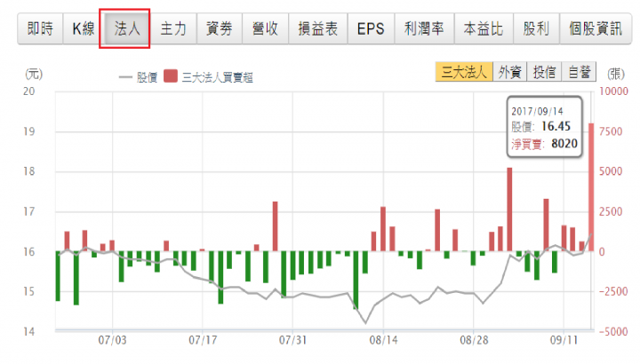
Task: Open the EPS tab
Action: pyautogui.click(x=371, y=28)
